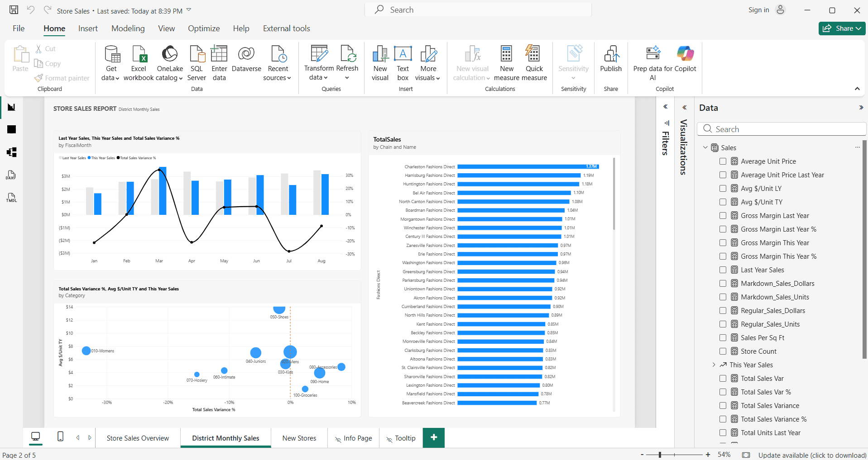Import an Excel workbook

click(139, 63)
